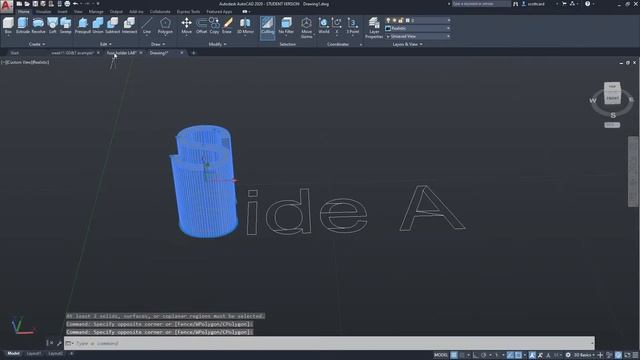
Task: Open Layer Properties manager
Action: (x=374, y=28)
